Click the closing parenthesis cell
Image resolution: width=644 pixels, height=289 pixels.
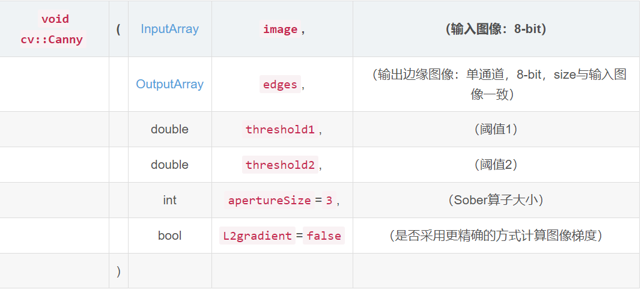click(118, 271)
